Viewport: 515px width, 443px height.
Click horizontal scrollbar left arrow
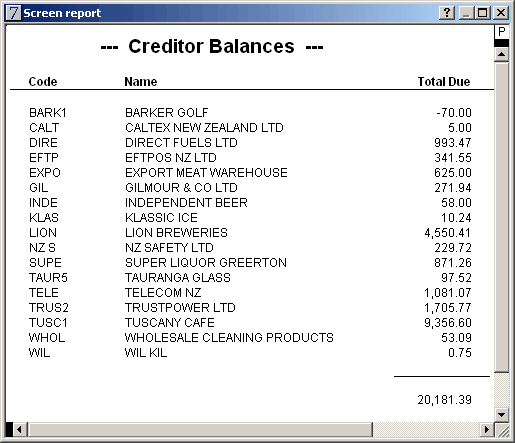point(19,429)
